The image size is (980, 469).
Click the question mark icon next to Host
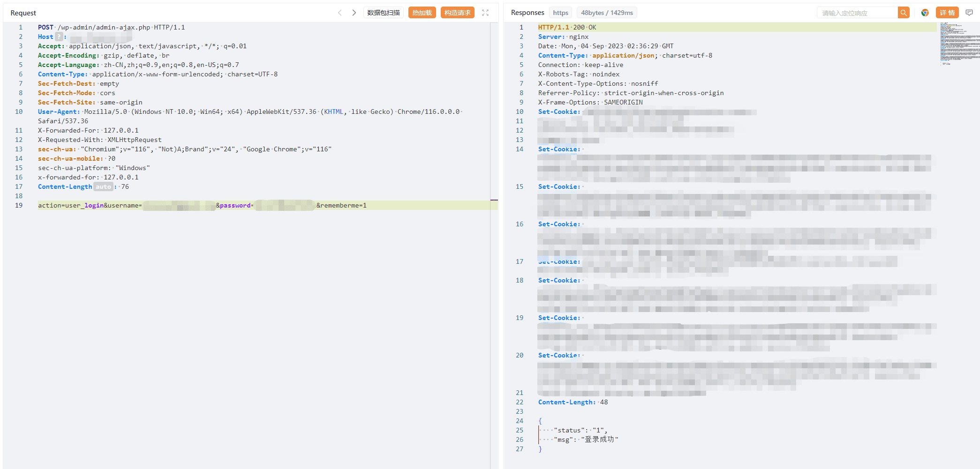[x=59, y=37]
